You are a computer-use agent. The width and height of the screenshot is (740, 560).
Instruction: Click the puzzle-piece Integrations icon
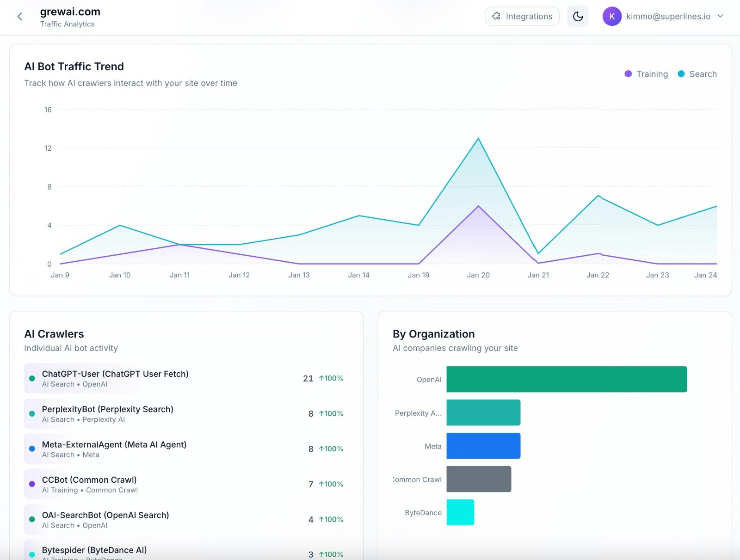(496, 16)
